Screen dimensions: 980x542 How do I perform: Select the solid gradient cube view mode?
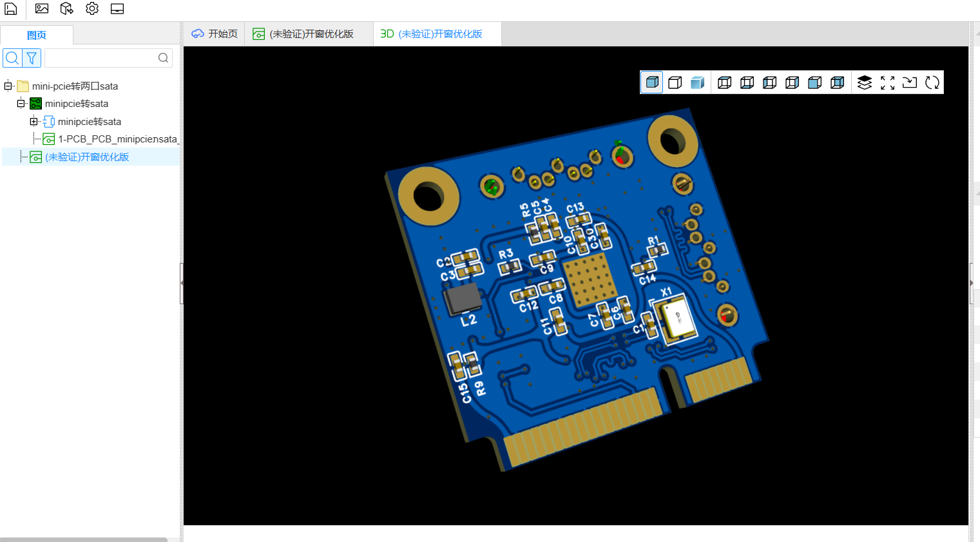[x=698, y=82]
